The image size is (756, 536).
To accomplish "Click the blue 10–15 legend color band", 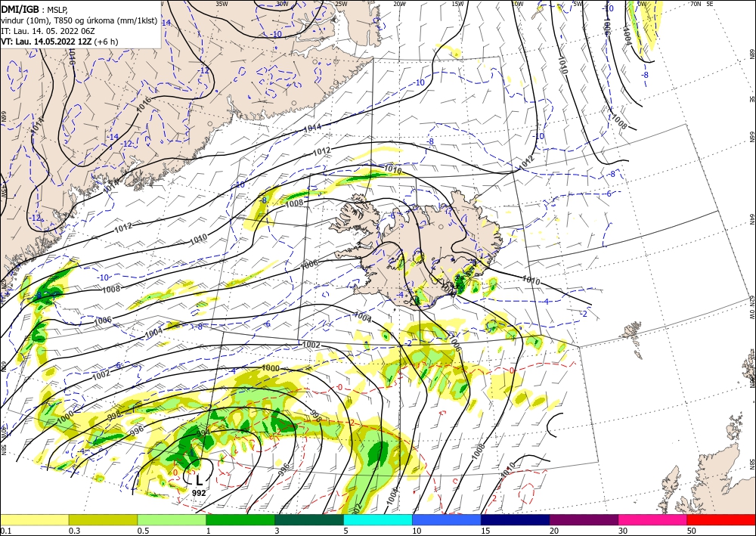I will pos(447,519).
